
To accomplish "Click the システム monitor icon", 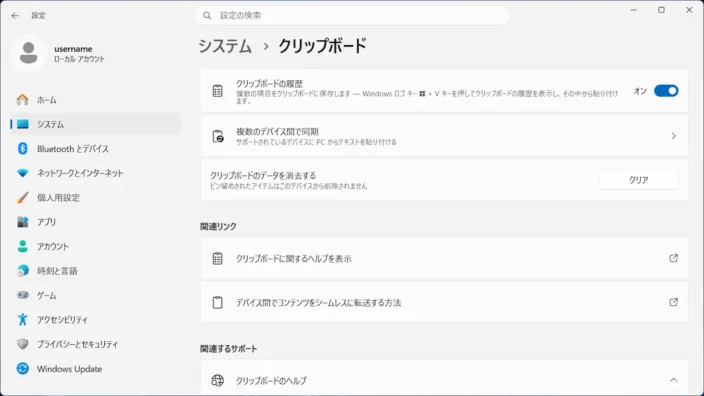I will tap(22, 124).
